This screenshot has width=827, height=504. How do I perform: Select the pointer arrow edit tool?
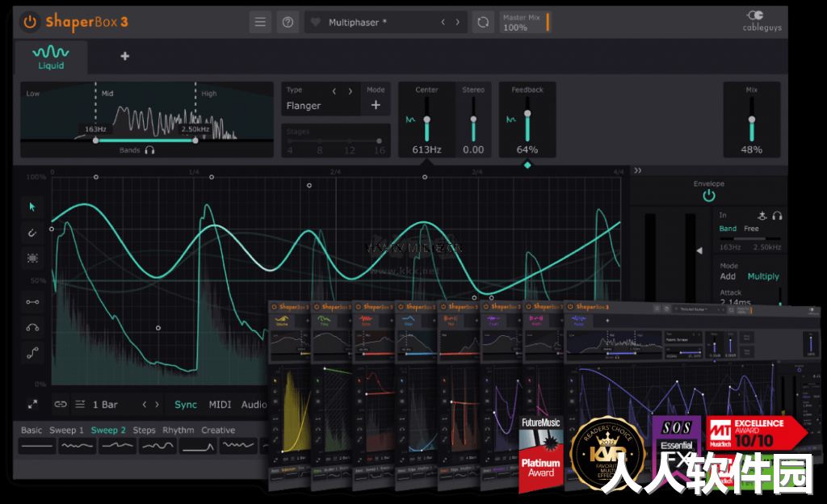[32, 207]
